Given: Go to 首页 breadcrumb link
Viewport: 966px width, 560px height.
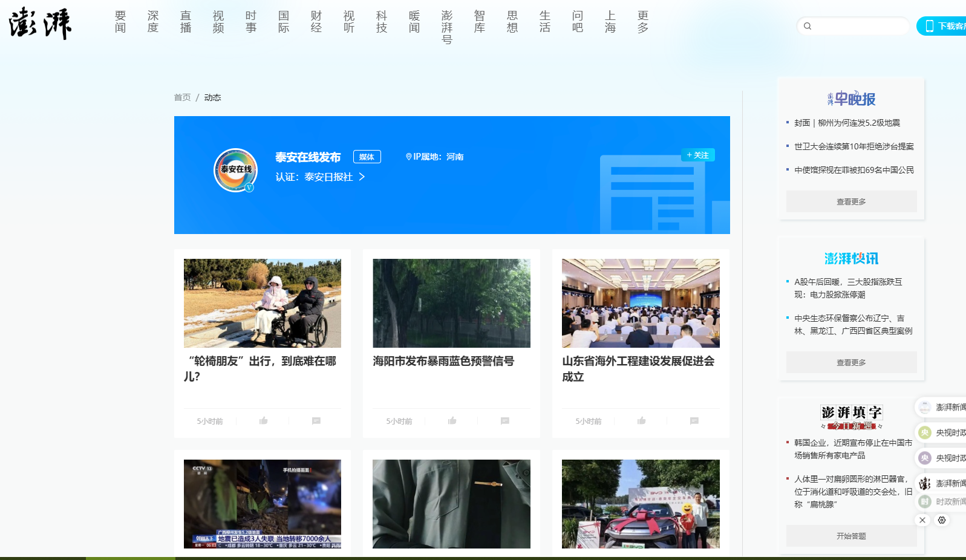Looking at the screenshot, I should point(182,97).
